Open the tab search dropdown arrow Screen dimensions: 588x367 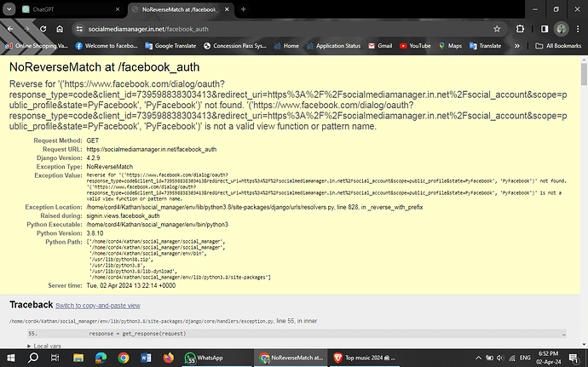[x=9, y=9]
